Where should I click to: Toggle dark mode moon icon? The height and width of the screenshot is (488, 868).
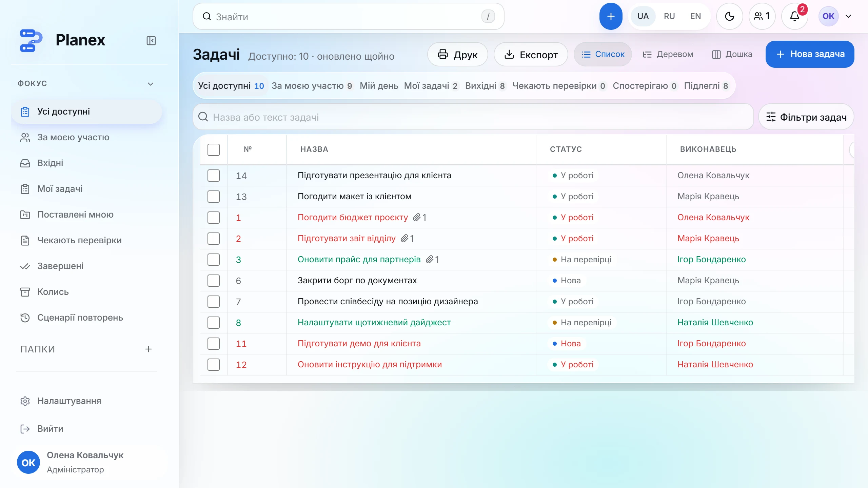click(729, 16)
